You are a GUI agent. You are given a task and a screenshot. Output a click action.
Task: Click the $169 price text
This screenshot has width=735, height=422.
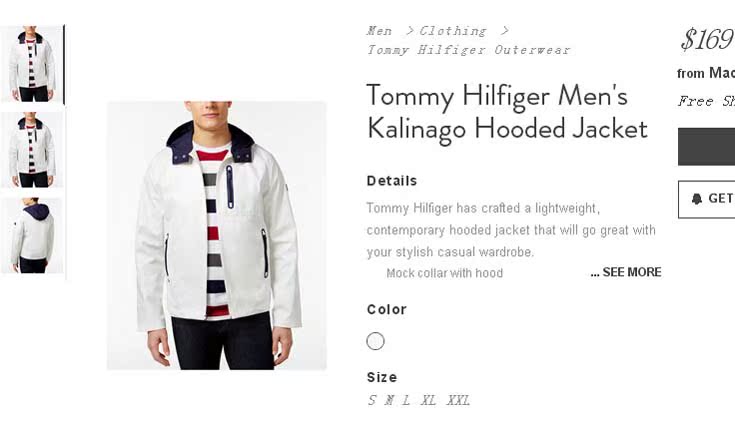708,39
